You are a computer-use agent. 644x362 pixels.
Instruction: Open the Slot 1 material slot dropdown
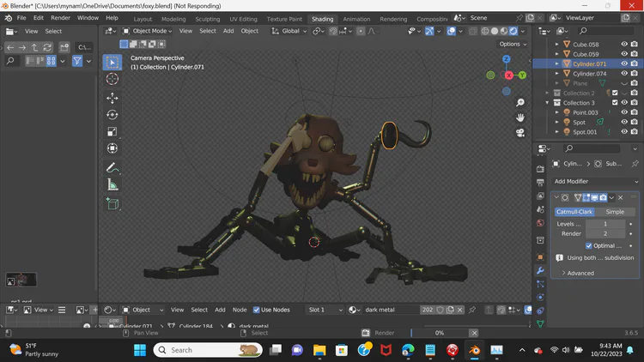[x=325, y=310]
